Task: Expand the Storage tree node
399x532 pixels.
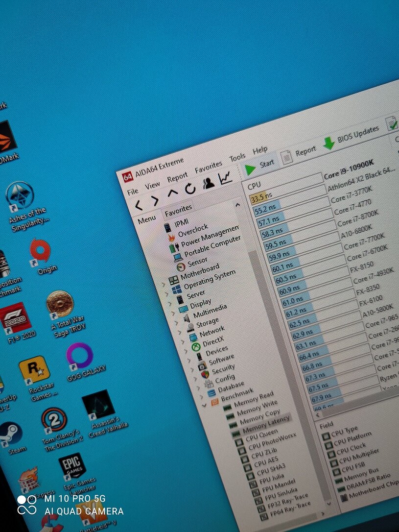Action: pos(180,332)
